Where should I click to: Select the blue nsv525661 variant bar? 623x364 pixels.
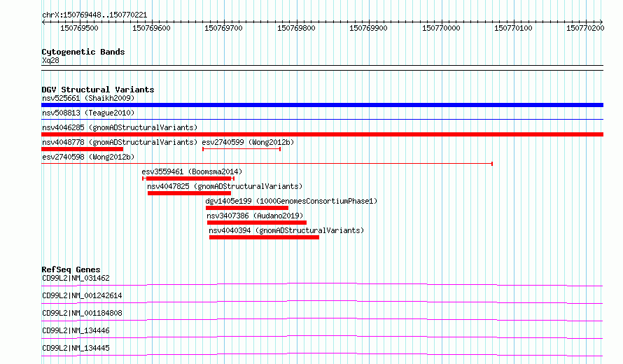pos(322,105)
